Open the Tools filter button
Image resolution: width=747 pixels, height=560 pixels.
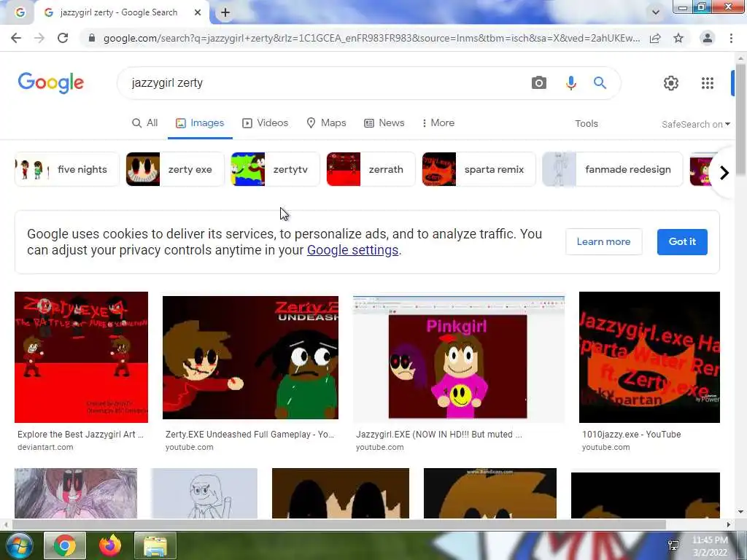coord(586,124)
